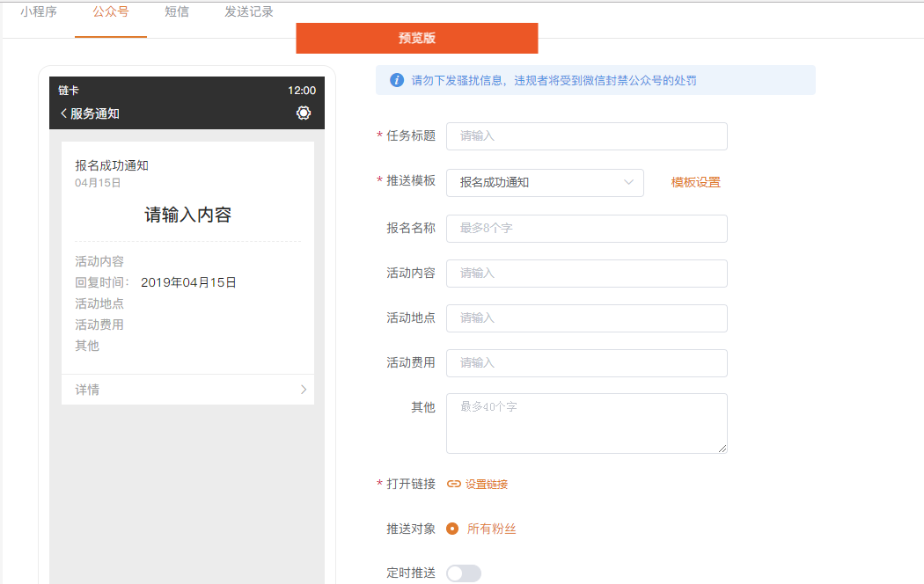The width and height of the screenshot is (924, 584).
Task: Focus the 活动内容 input field
Action: click(586, 273)
